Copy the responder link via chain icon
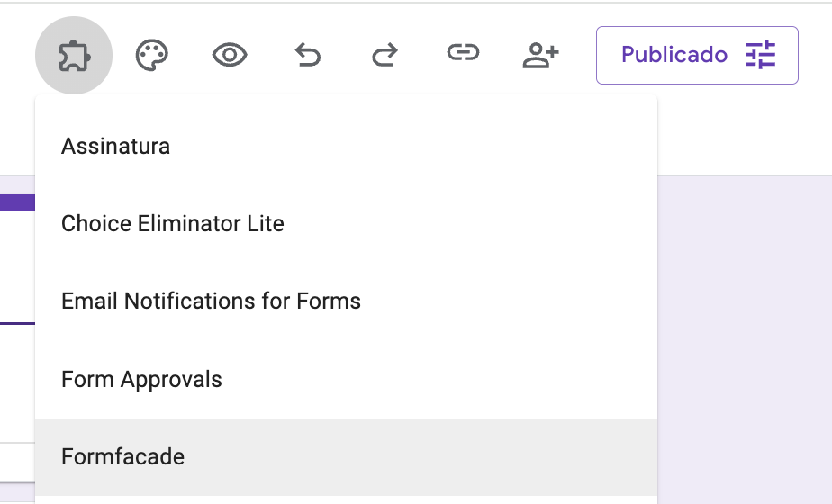Viewport: 832px width, 504px height. [463, 54]
